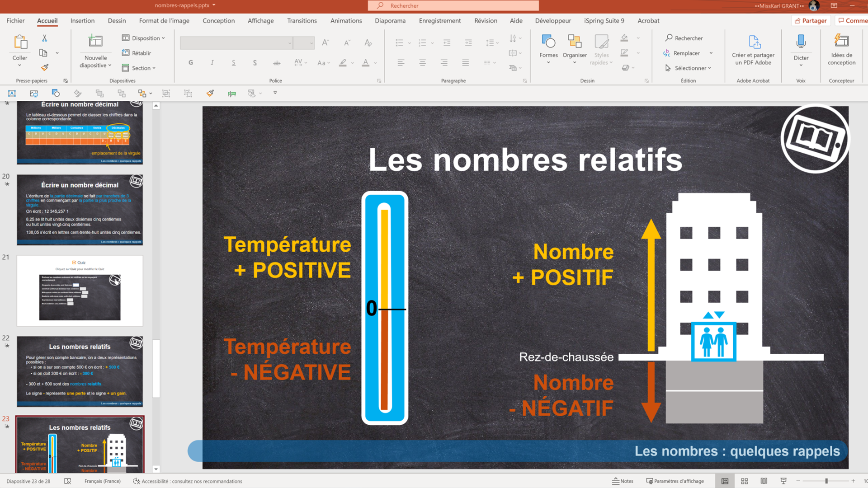The width and height of the screenshot is (868, 488).
Task: Switch to reading view
Action: coord(764,481)
